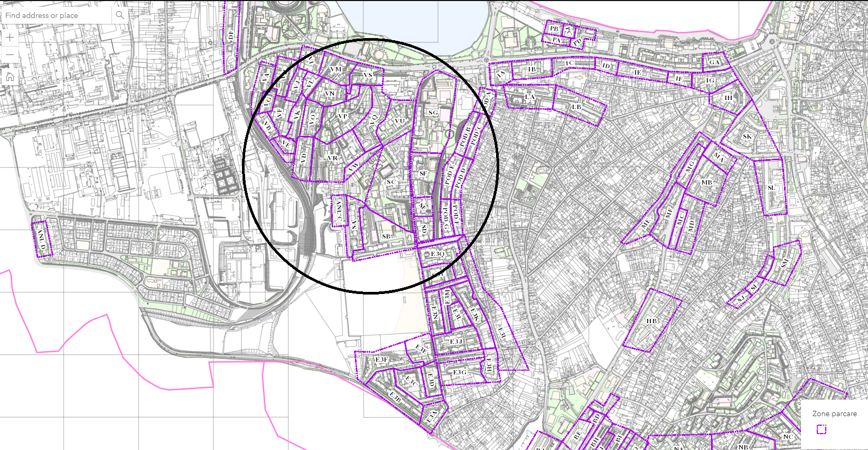The width and height of the screenshot is (868, 450).
Task: Click the Zone parcare legend title
Action: point(834,414)
